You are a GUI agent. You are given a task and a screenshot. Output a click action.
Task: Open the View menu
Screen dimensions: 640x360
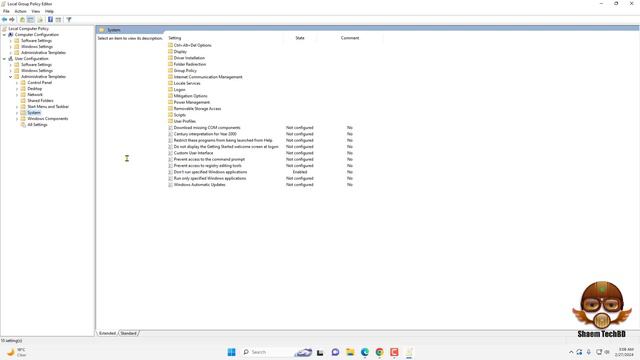coord(36,11)
